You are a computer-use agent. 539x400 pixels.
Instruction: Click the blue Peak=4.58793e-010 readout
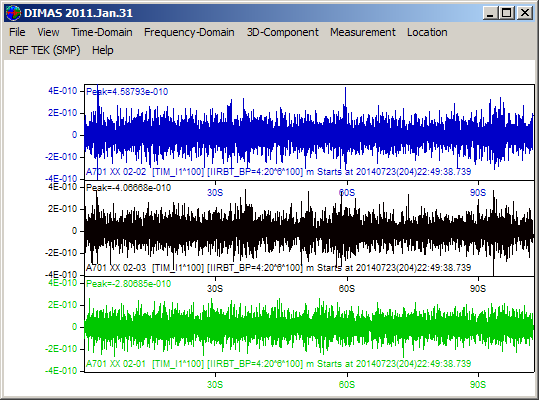[127, 92]
